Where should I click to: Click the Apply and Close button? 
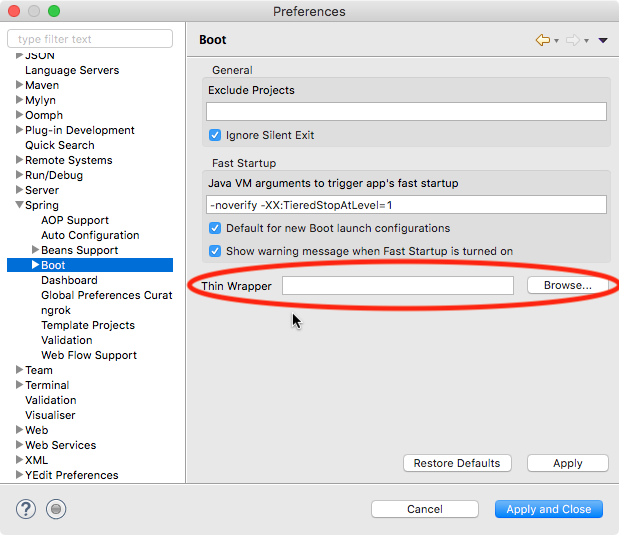click(548, 509)
